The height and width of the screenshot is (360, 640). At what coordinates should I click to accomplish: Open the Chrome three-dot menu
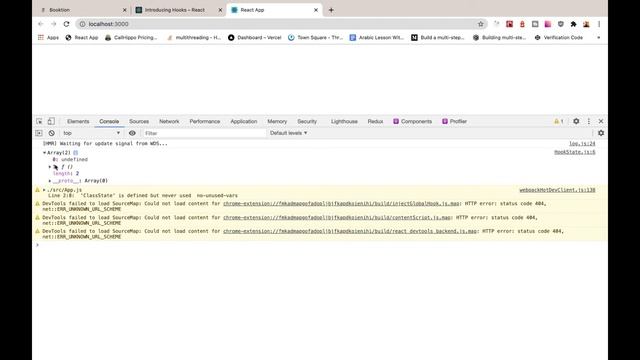(x=599, y=24)
